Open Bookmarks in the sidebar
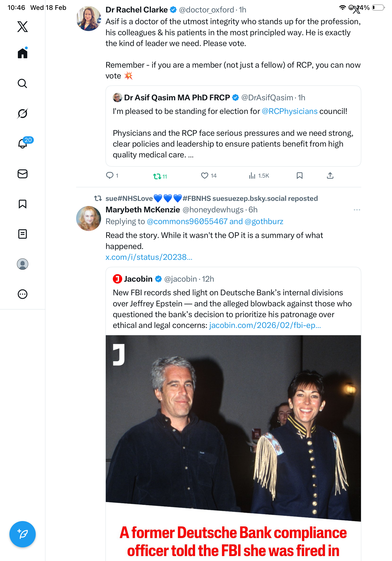392x561 pixels. 23,204
